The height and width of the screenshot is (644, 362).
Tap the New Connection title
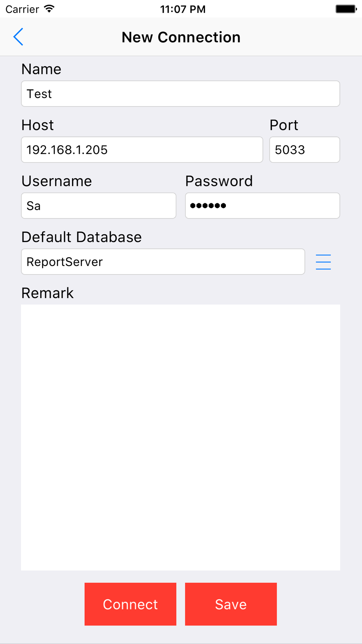click(181, 37)
